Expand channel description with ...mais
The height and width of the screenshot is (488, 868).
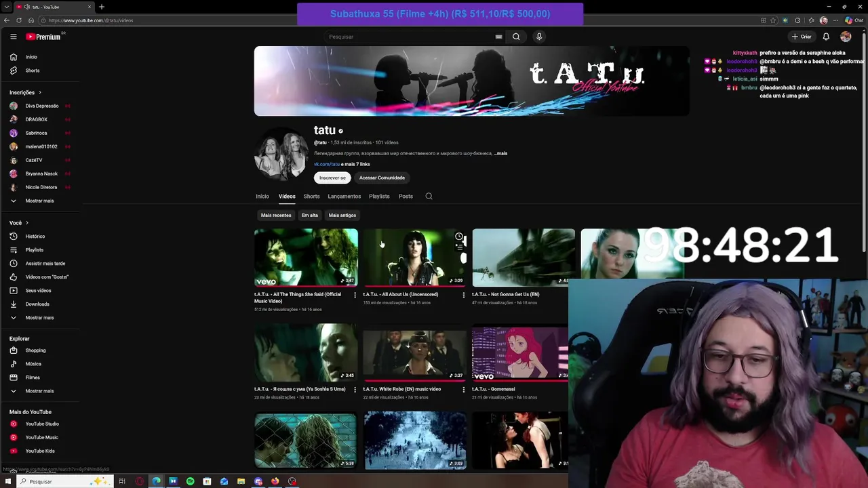click(x=501, y=154)
